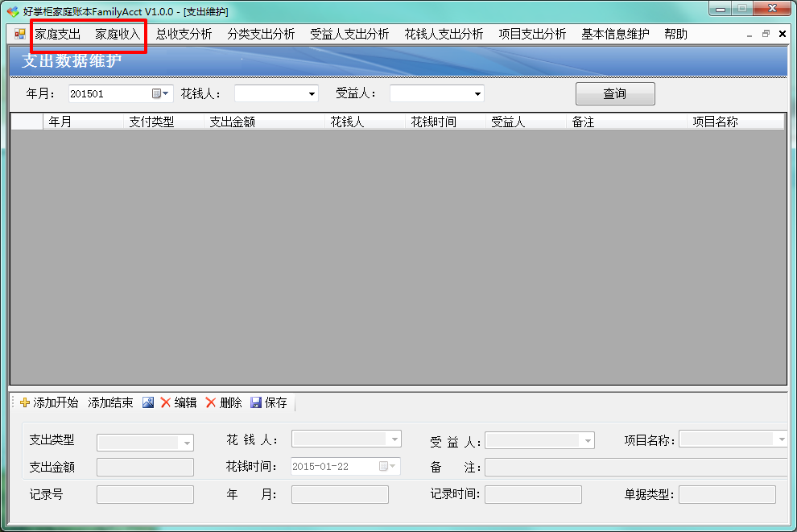Click the toolbar grip handle beside 添加开始
The image size is (797, 532).
tap(14, 402)
